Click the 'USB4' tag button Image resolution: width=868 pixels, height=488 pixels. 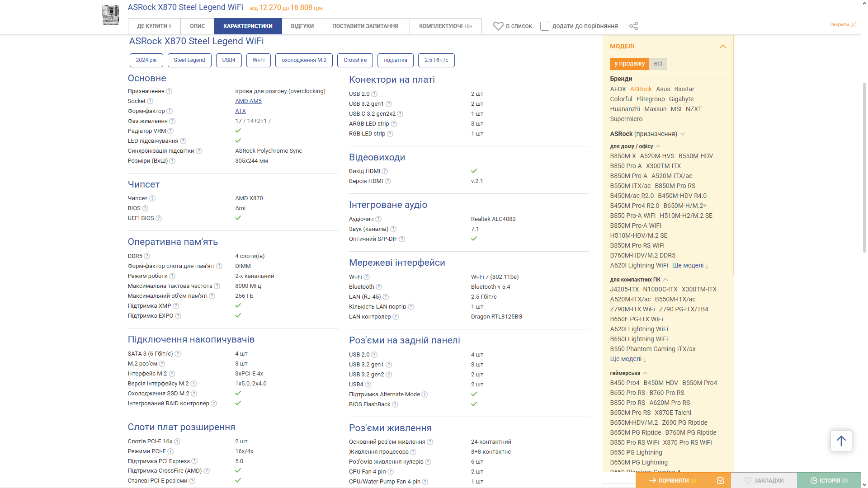(x=229, y=60)
